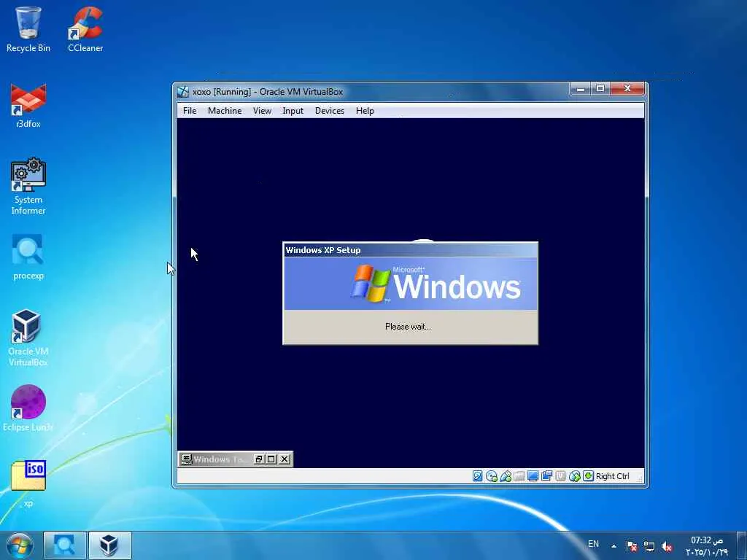Open the Devices menu
747x560 pixels.
coord(329,111)
